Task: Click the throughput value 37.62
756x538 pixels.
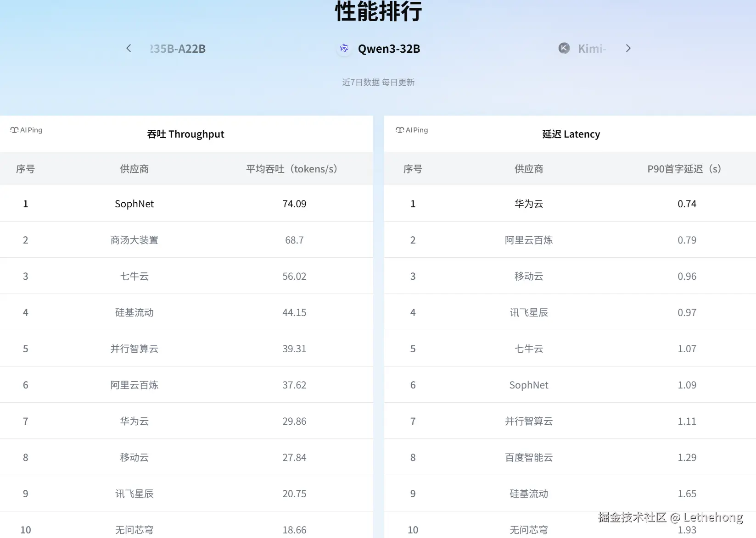Action: [x=294, y=385]
